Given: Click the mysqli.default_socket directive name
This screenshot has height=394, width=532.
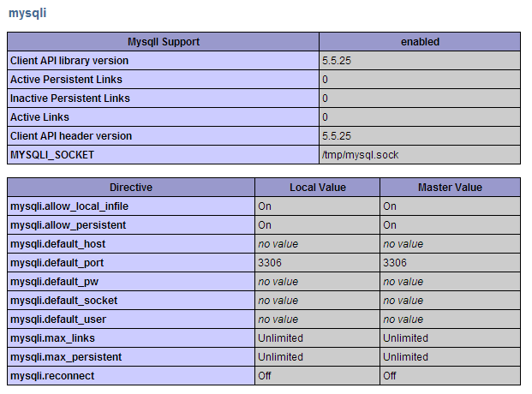Looking at the screenshot, I should click(64, 301).
